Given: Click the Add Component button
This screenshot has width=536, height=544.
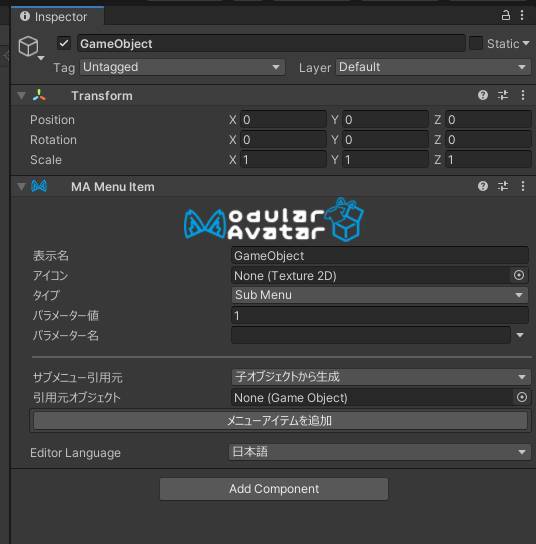Looking at the screenshot, I should 274,489.
